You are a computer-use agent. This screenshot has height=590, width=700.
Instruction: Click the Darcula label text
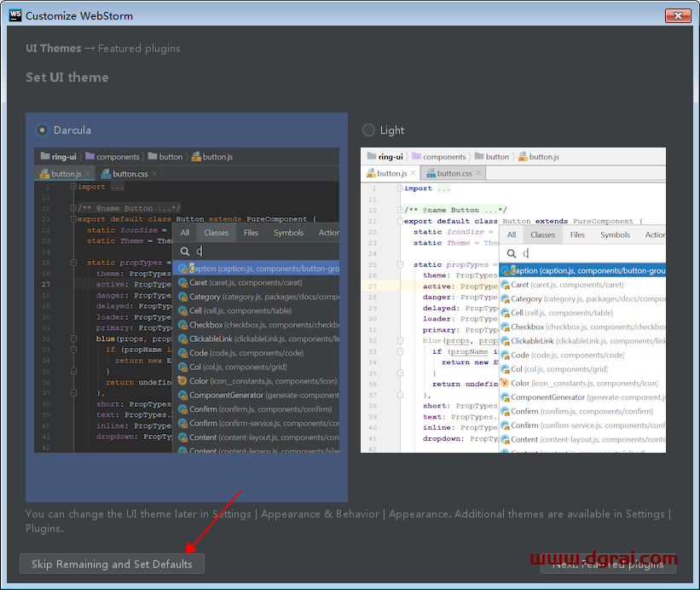click(x=72, y=130)
